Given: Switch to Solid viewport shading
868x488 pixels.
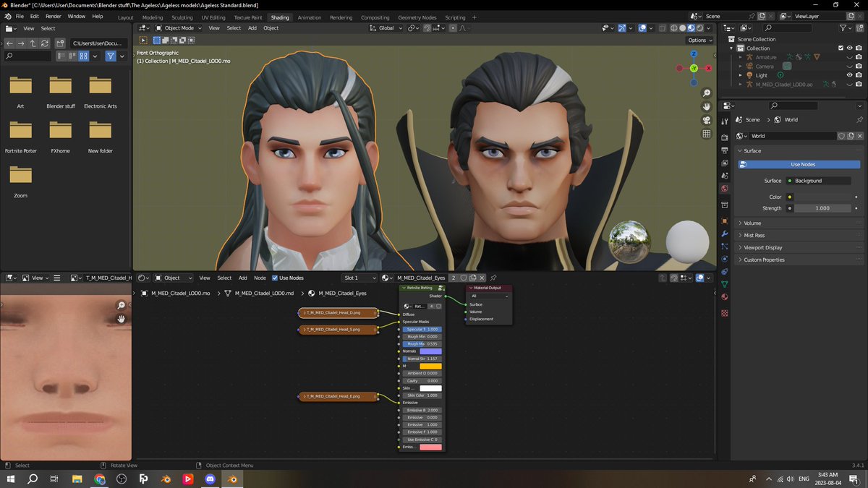Looking at the screenshot, I should [682, 28].
